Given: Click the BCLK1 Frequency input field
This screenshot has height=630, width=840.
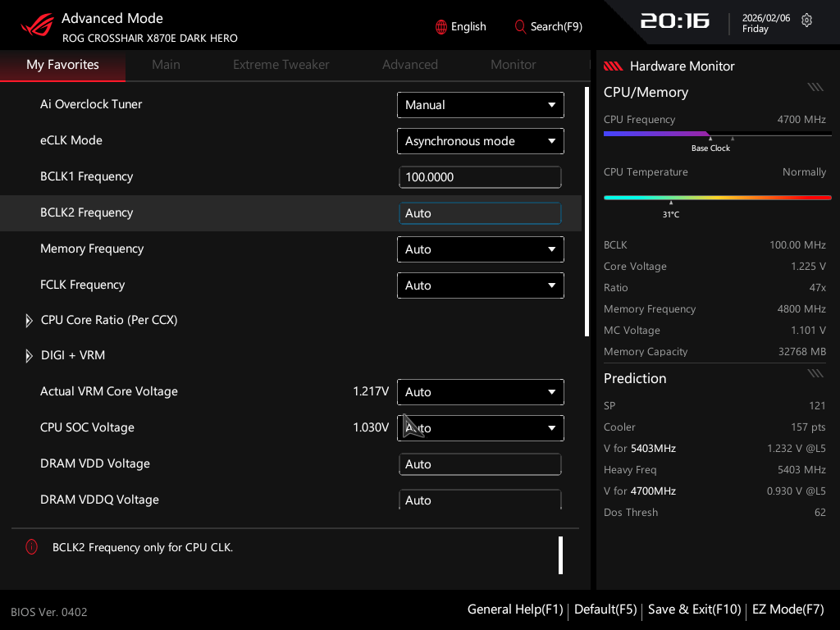Looking at the screenshot, I should [x=480, y=177].
